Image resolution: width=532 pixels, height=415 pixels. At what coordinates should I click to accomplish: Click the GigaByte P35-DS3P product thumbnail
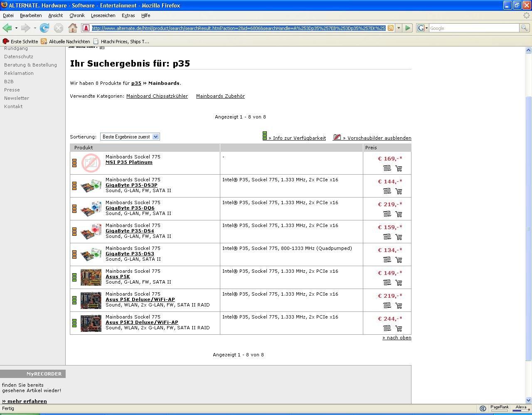coord(91,186)
